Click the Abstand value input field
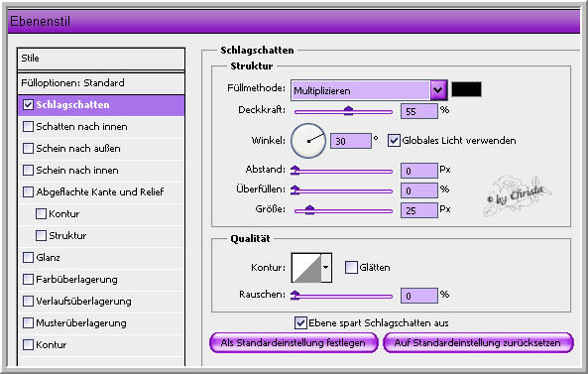The width and height of the screenshot is (588, 374). click(x=418, y=171)
